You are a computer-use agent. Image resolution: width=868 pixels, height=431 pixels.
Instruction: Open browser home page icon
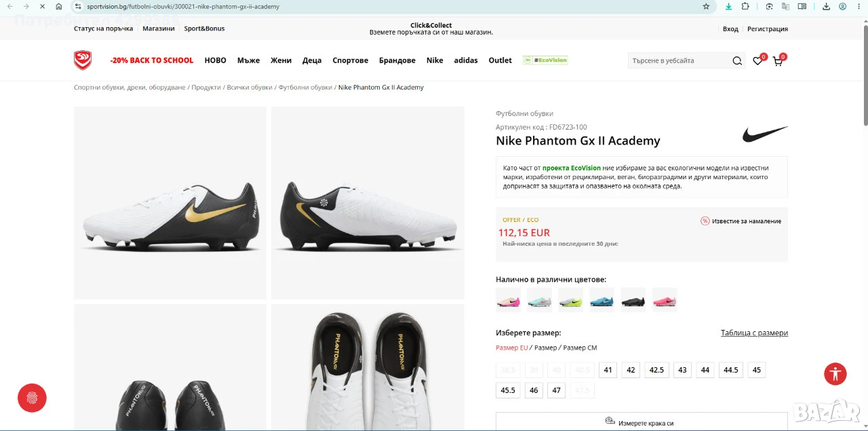pyautogui.click(x=59, y=7)
